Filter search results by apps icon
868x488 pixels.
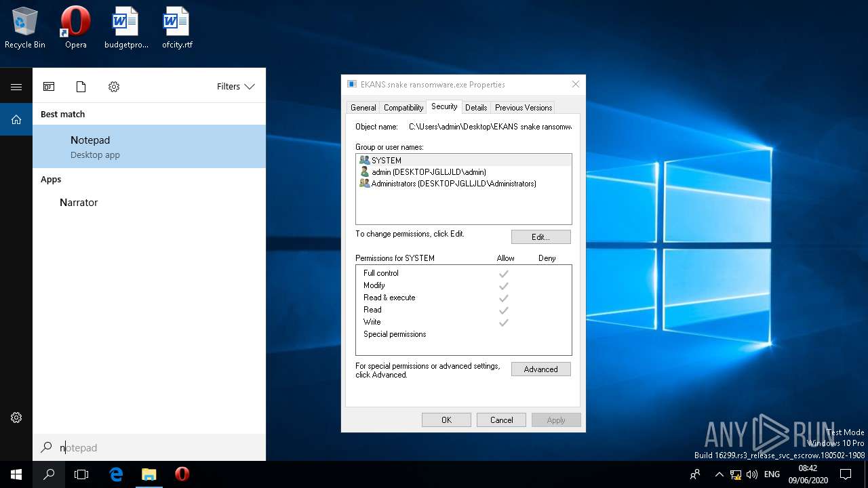click(x=49, y=87)
